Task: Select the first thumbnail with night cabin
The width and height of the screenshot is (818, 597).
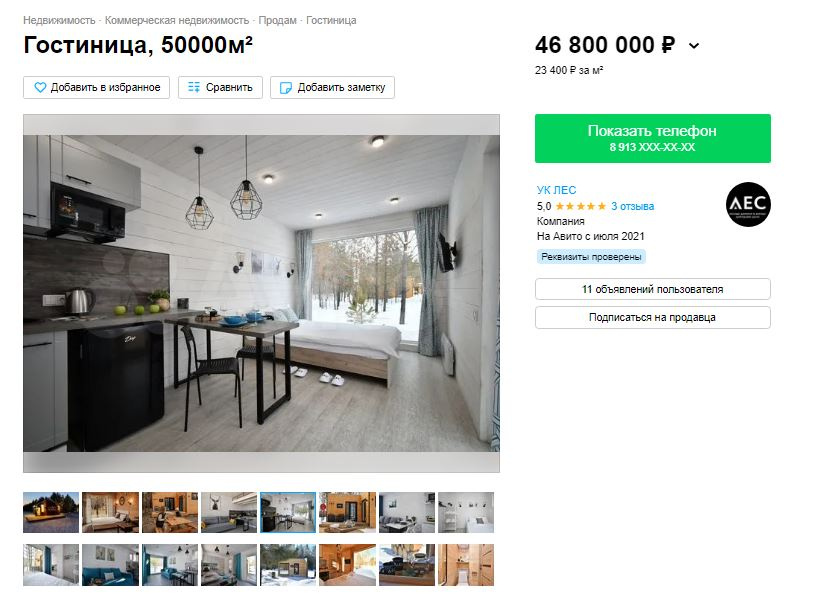Action: tap(51, 512)
